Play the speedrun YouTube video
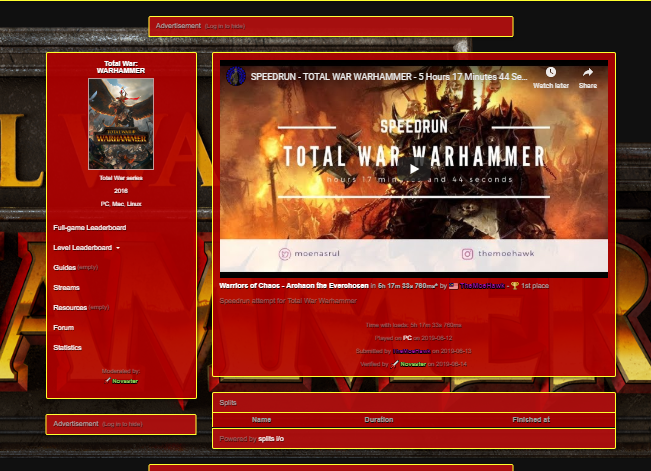651x471 pixels. 414,169
